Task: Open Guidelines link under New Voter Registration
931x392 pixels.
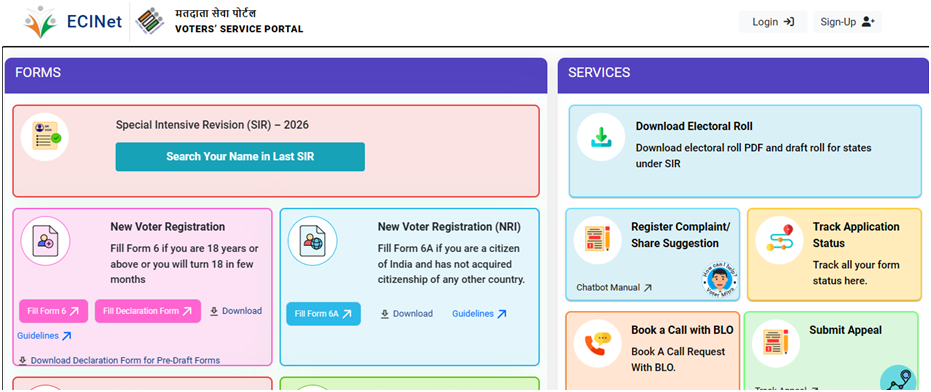Action: (44, 336)
